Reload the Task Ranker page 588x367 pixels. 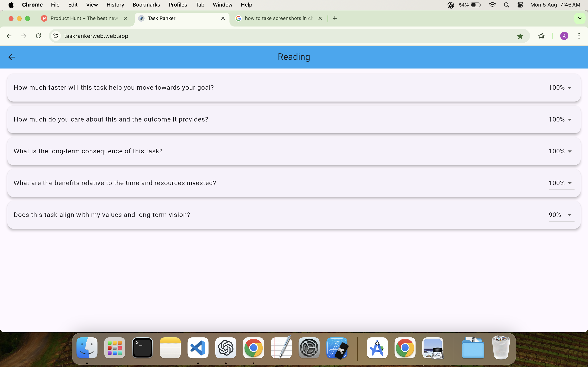(38, 36)
